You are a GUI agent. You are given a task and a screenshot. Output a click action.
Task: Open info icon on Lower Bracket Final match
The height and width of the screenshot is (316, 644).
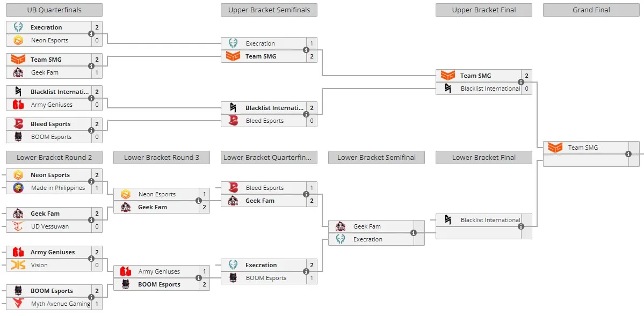point(521,226)
